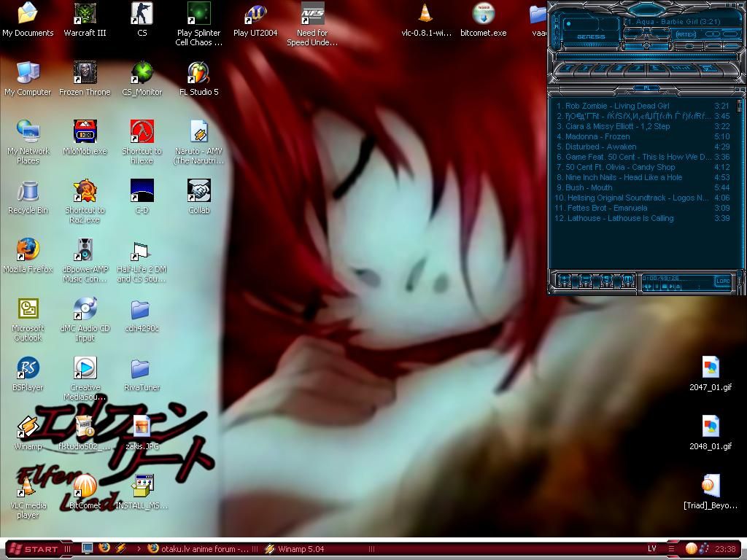
Task: Open the Collab desktop shortcut
Action: pos(198,197)
